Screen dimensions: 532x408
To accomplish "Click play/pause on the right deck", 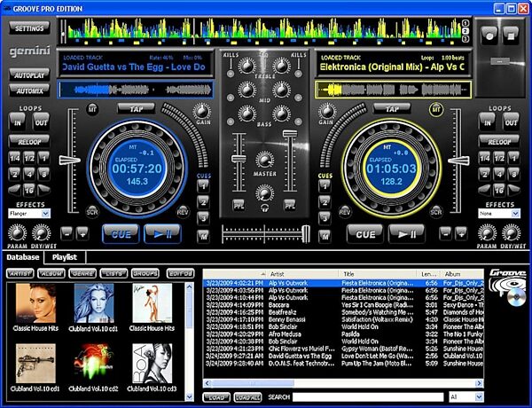I will coord(407,234).
